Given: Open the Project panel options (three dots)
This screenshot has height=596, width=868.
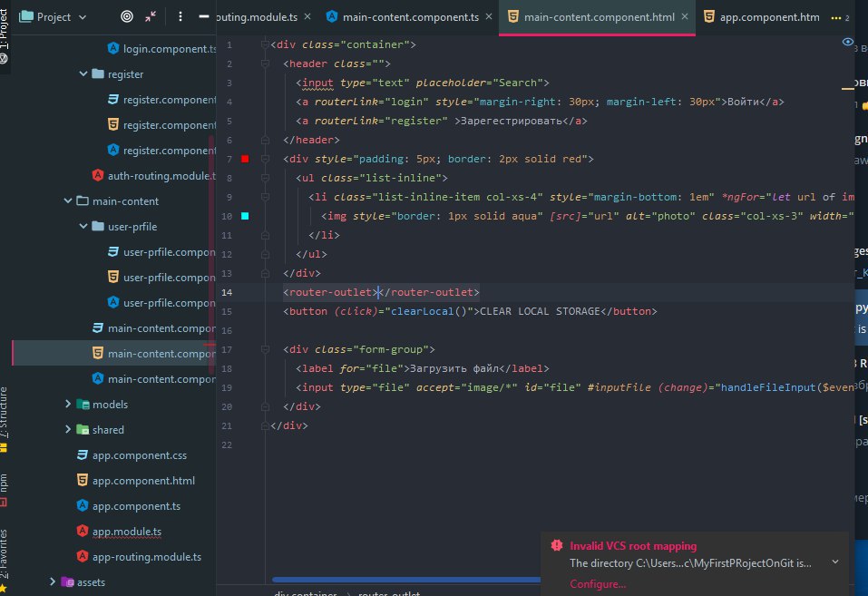Looking at the screenshot, I should (x=180, y=16).
